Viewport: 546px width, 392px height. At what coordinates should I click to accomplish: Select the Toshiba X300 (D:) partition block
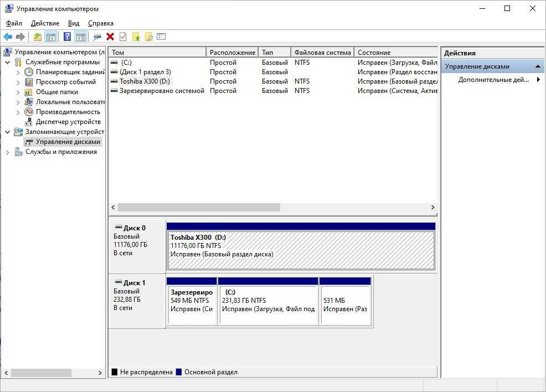coord(301,250)
